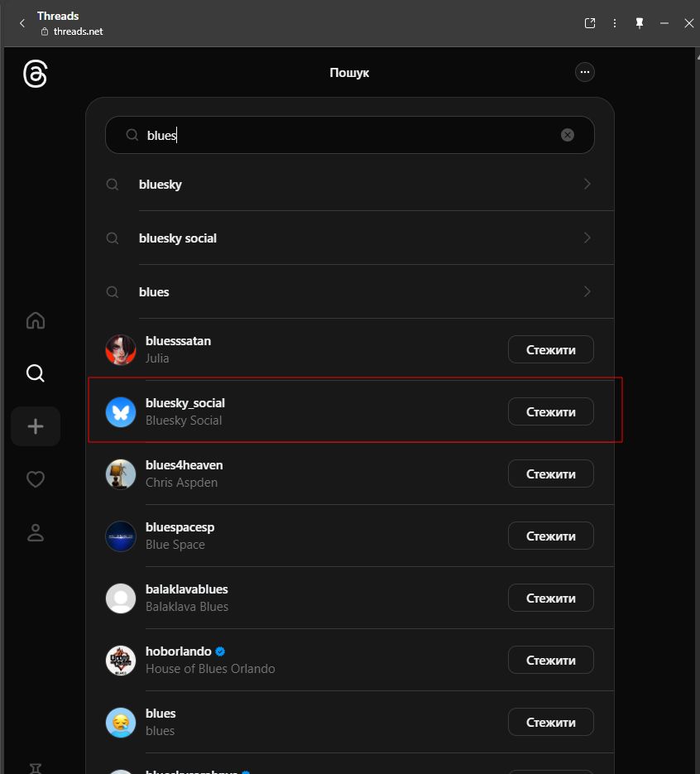Click the browser back arrow
Viewport: 700px width, 774px height.
click(22, 23)
